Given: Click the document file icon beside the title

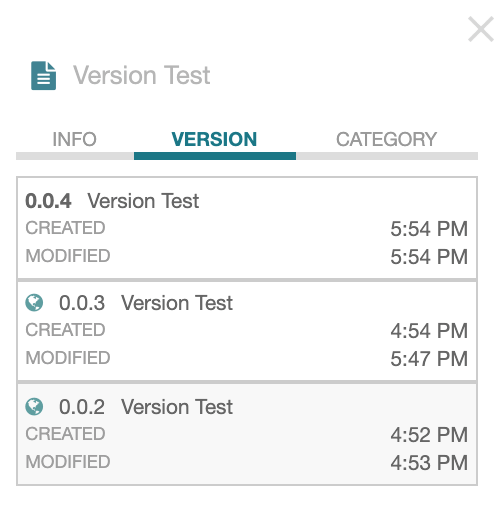Looking at the screenshot, I should pos(43,76).
